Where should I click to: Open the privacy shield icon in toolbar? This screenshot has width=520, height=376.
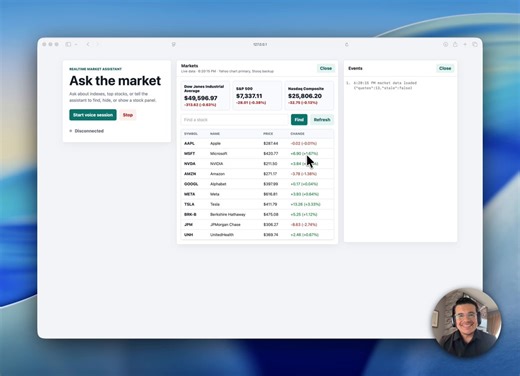click(x=174, y=44)
